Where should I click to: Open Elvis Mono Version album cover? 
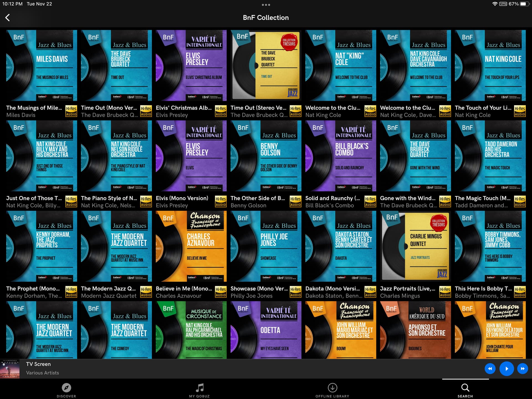pyautogui.click(x=191, y=156)
